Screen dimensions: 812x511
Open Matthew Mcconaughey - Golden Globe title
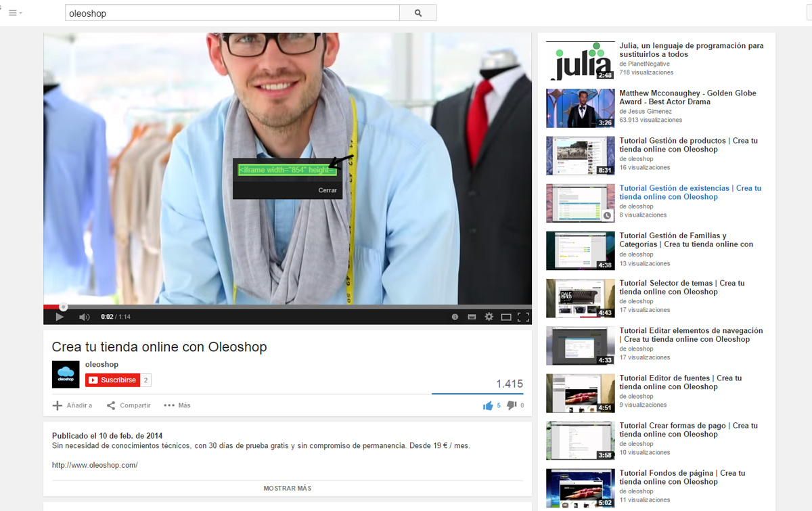tap(687, 97)
